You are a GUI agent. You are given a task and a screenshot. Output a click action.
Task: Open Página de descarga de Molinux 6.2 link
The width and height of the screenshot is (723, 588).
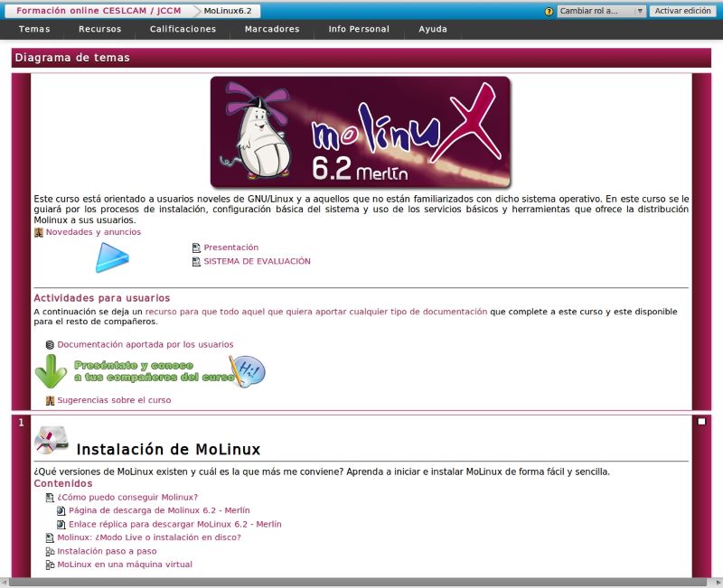point(159,510)
